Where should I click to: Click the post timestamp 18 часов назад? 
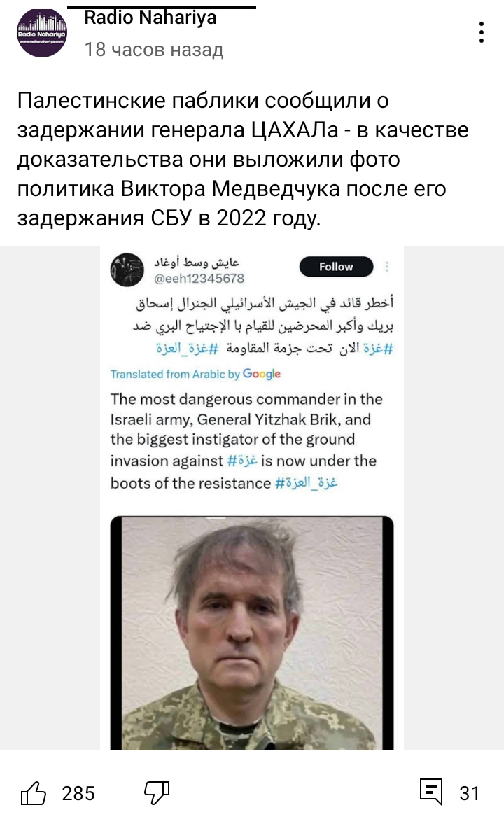point(154,50)
